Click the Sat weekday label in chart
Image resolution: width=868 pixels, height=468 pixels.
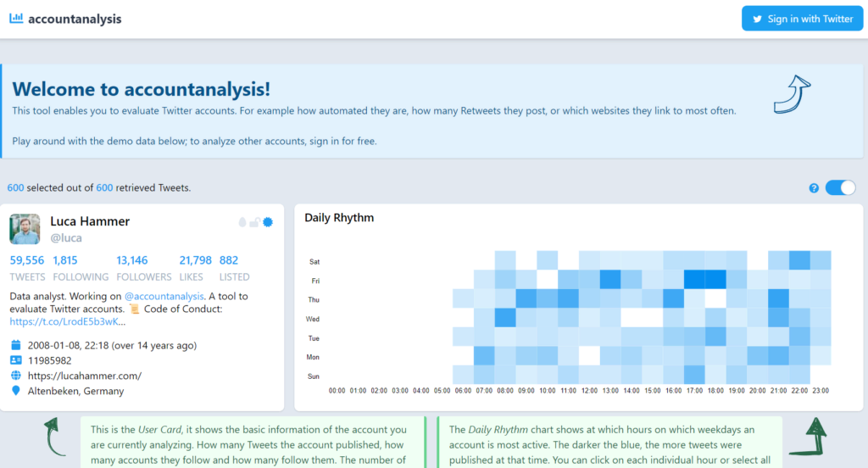click(314, 261)
